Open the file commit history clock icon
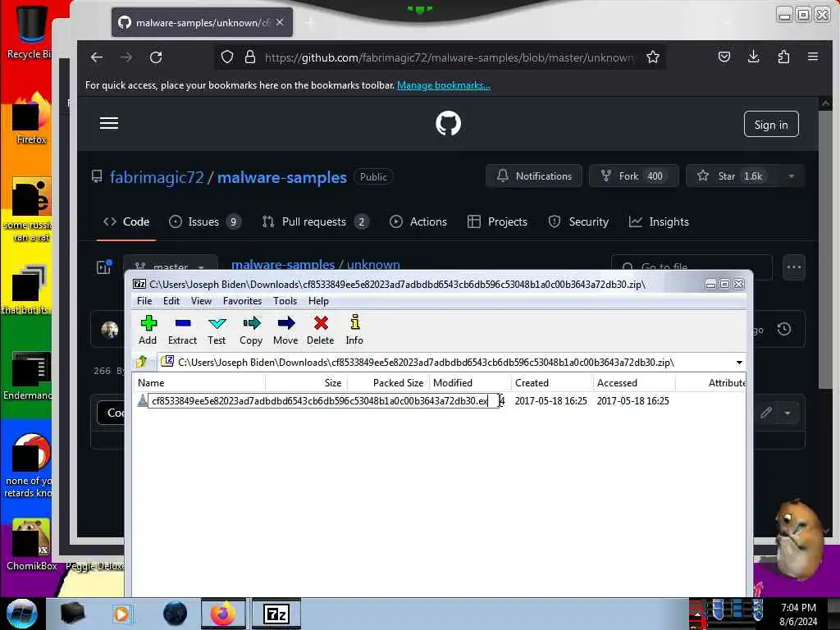The height and width of the screenshot is (630, 840). click(x=784, y=329)
